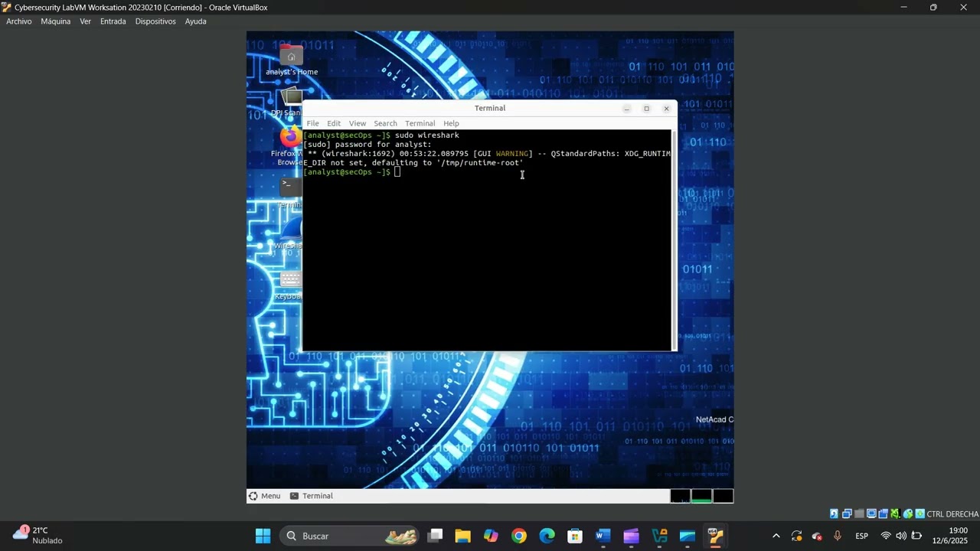The height and width of the screenshot is (551, 980).
Task: Click the terminal prompt input line
Action: [x=487, y=172]
